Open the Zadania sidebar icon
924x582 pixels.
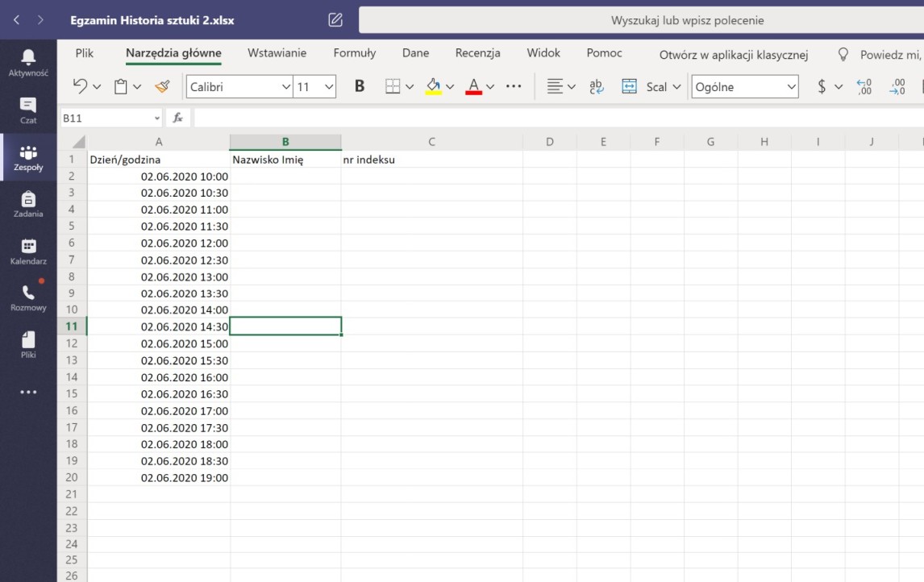28,204
